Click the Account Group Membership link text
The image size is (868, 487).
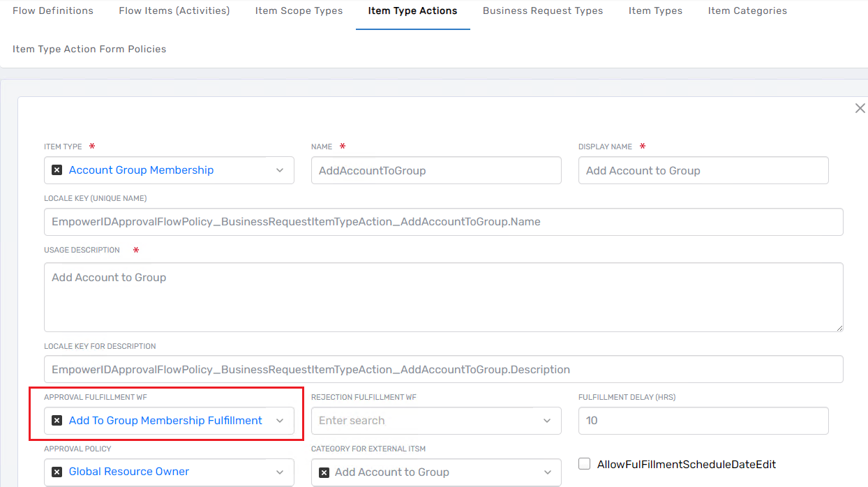[x=141, y=170]
